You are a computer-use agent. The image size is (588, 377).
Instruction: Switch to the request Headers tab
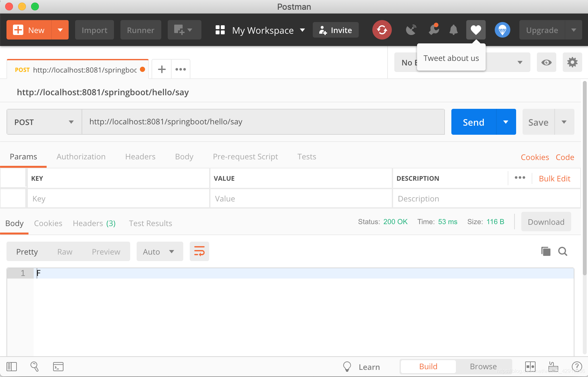[x=140, y=156]
